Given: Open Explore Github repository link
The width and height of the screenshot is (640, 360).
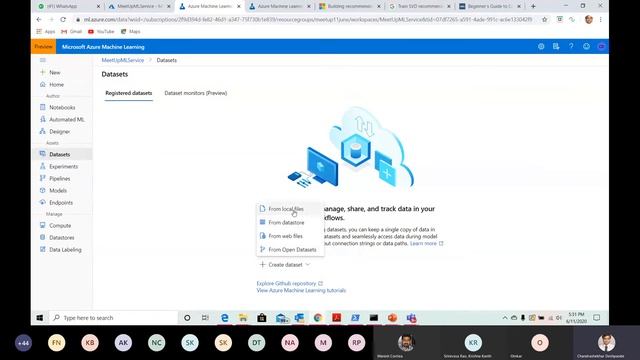Looking at the screenshot, I should [289, 283].
